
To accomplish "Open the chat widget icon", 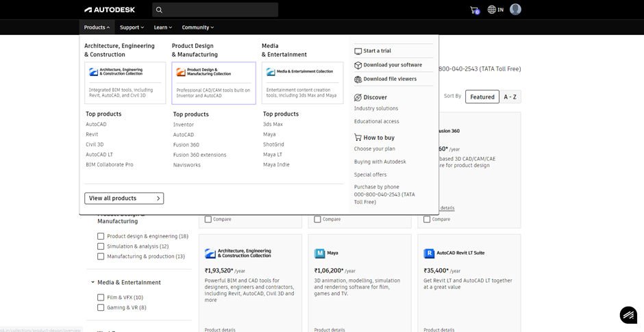I will [628, 315].
